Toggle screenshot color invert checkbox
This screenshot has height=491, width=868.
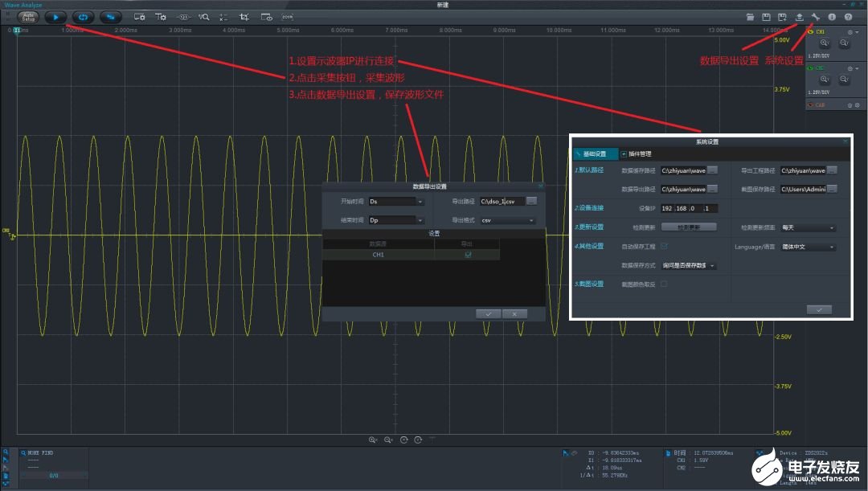[665, 284]
